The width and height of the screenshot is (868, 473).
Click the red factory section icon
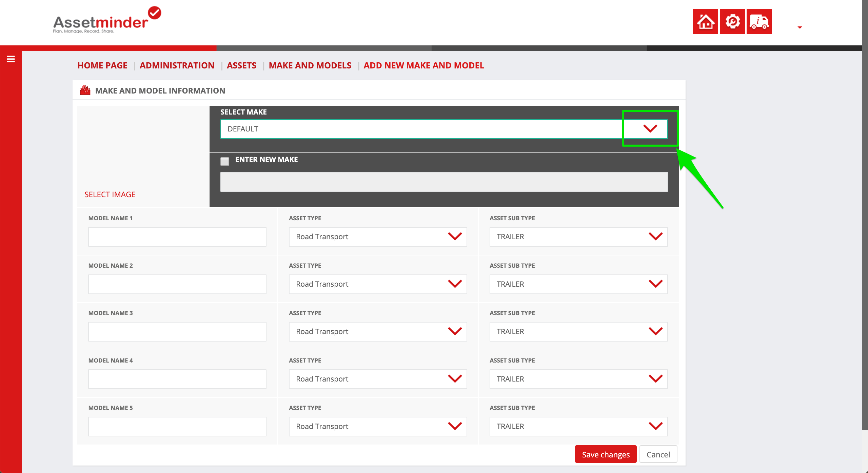85,90
